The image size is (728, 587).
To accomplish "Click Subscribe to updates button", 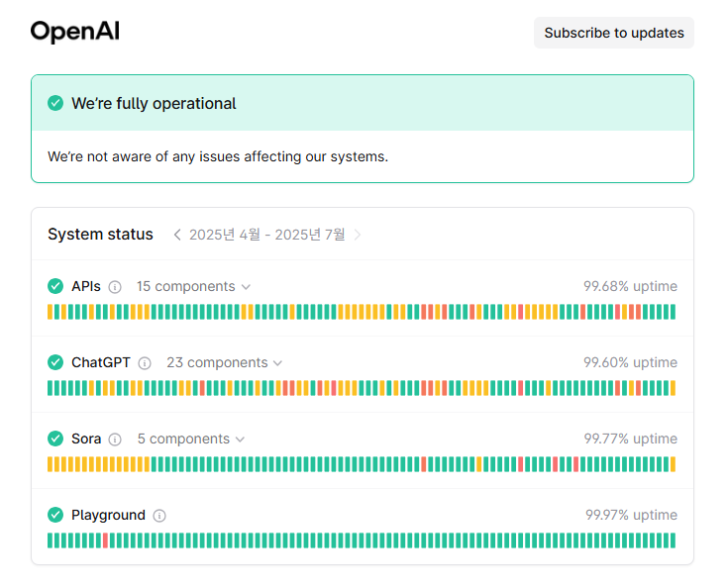I will [x=614, y=33].
